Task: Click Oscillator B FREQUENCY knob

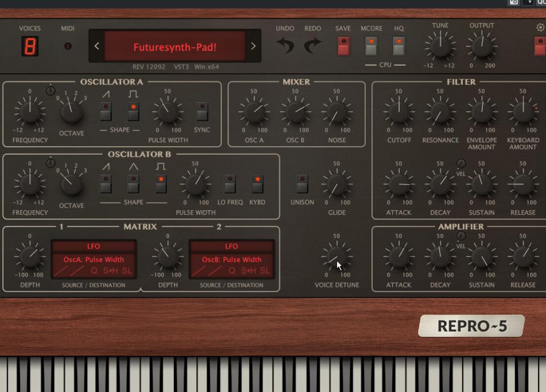Action: click(30, 184)
